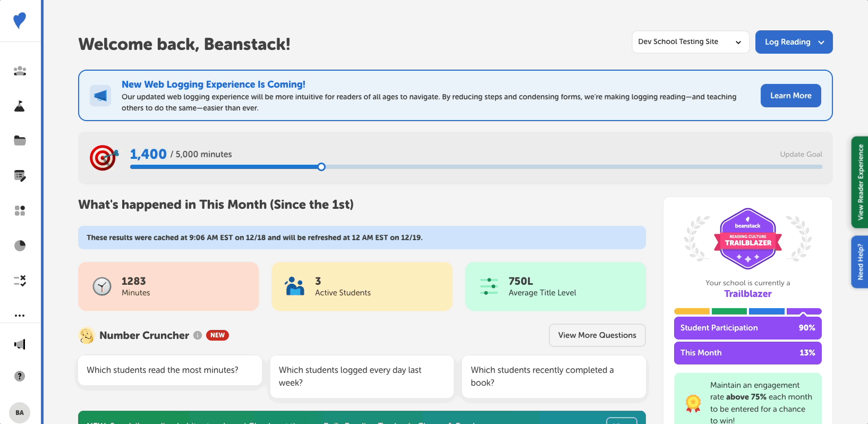This screenshot has width=868, height=424.
Task: Click the Beanstack heart logo
Action: pyautogui.click(x=20, y=21)
